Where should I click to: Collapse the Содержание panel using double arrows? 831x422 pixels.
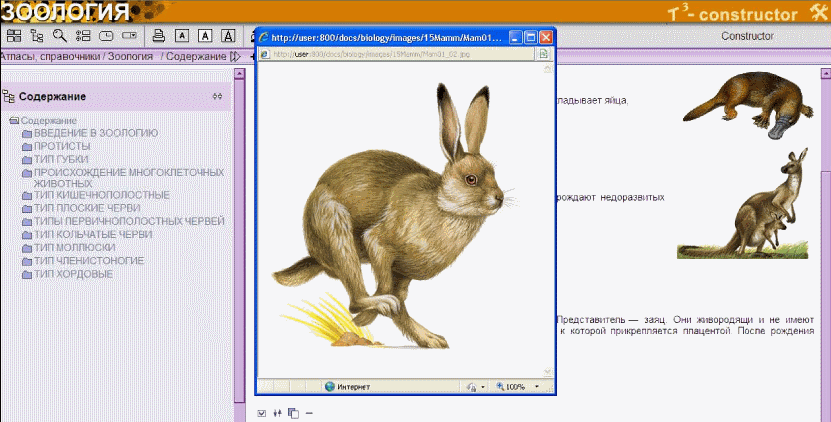click(x=217, y=96)
